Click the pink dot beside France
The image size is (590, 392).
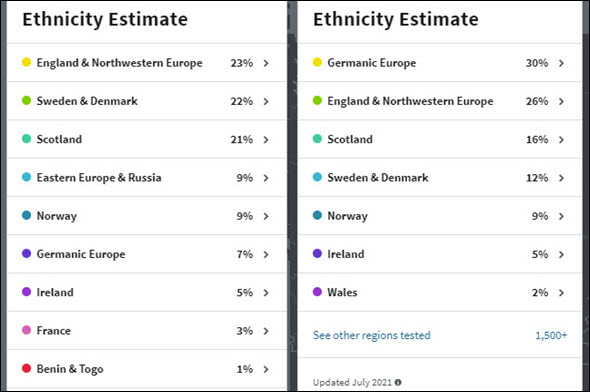[26, 330]
